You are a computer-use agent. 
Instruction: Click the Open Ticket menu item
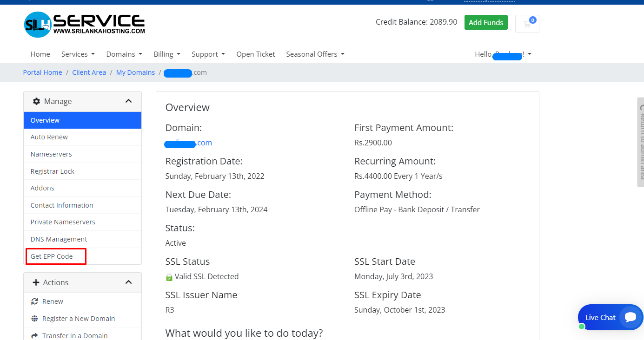(x=255, y=54)
